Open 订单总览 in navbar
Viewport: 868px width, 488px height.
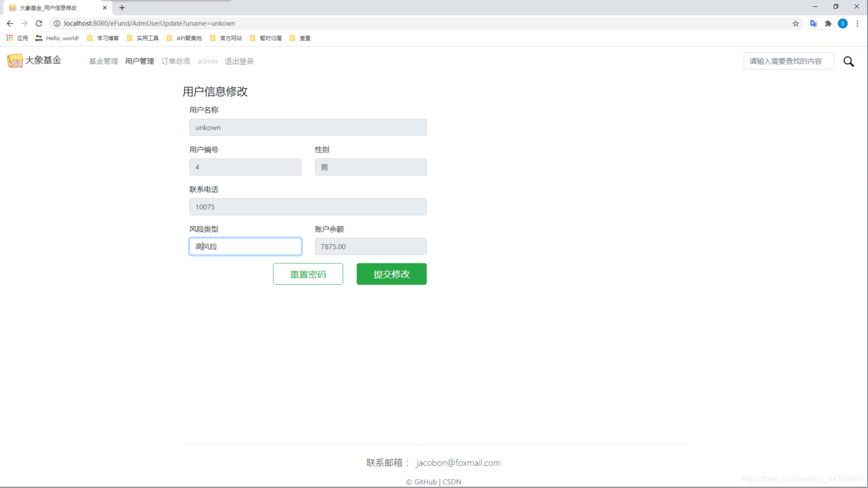(175, 61)
